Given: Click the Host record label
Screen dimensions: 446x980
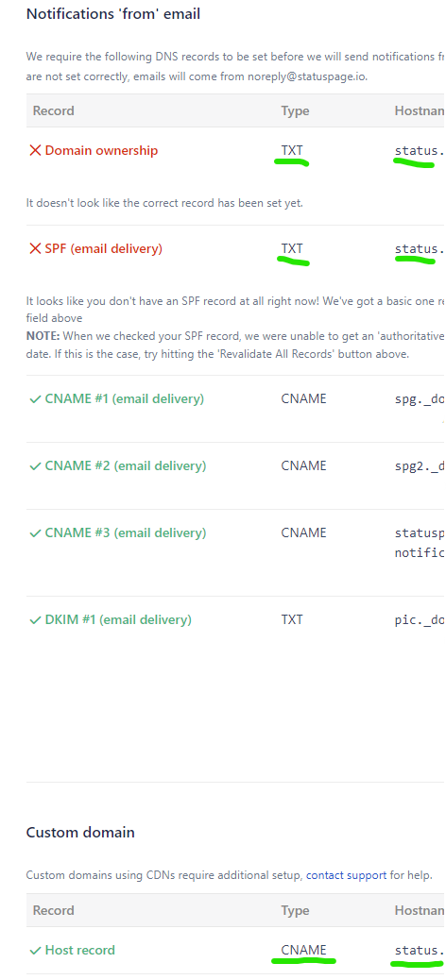Looking at the screenshot, I should coord(80,950).
